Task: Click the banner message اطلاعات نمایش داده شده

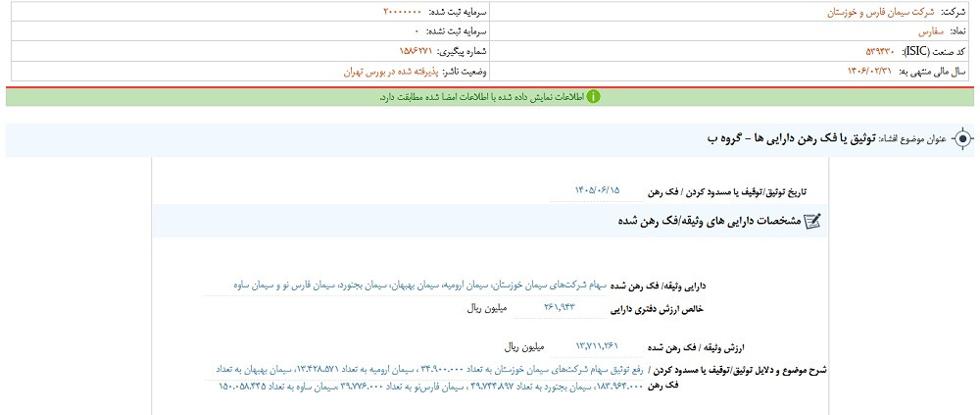Action: point(482,97)
